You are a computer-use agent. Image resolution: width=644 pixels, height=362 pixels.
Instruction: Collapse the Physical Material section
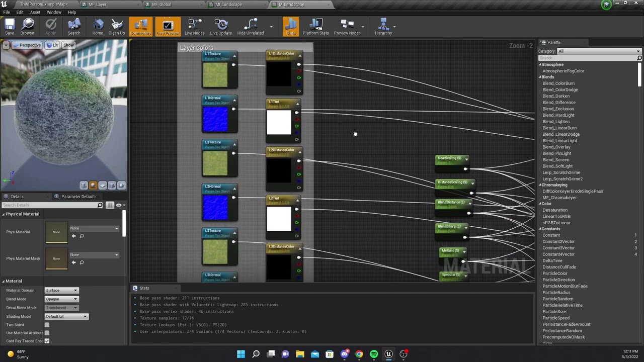[3, 214]
